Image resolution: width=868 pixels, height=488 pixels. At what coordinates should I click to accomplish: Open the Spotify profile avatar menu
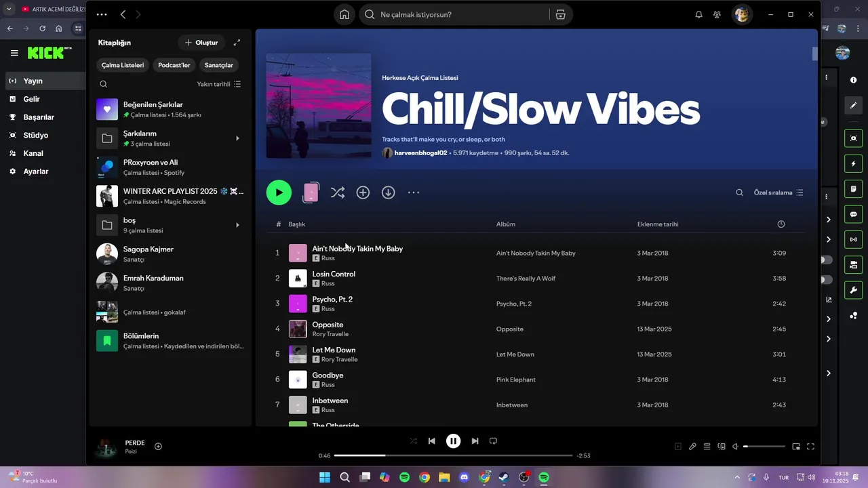(743, 14)
